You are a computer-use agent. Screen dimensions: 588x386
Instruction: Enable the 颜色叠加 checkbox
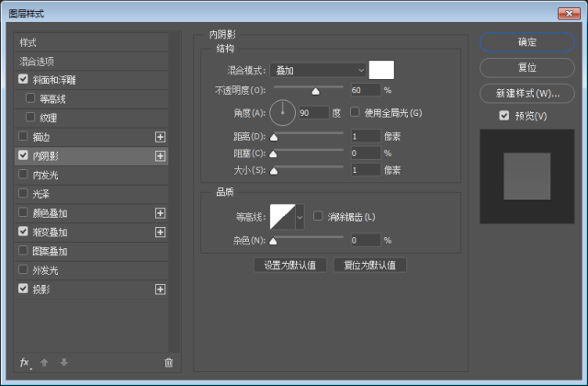tap(23, 212)
